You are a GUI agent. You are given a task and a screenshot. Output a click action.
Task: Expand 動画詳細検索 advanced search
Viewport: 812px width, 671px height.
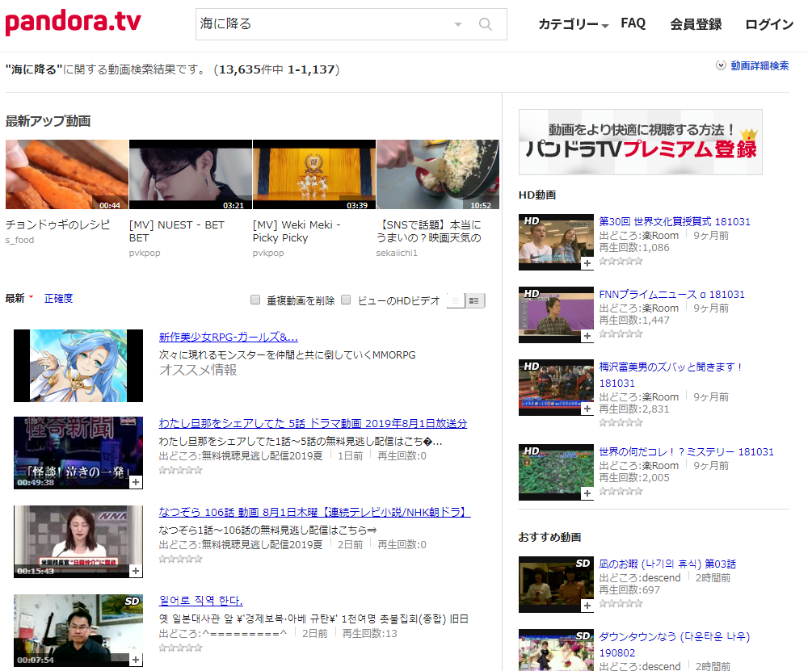(752, 66)
